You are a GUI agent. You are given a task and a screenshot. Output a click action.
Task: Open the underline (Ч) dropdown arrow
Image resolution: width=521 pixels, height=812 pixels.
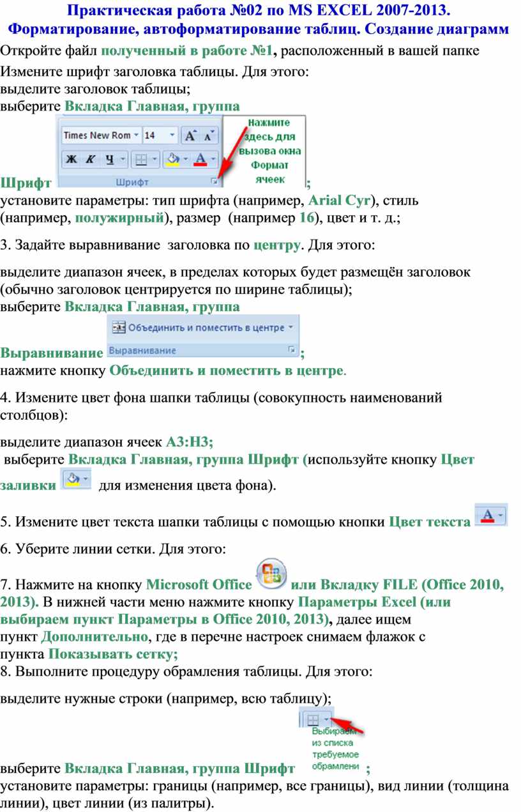point(123,158)
